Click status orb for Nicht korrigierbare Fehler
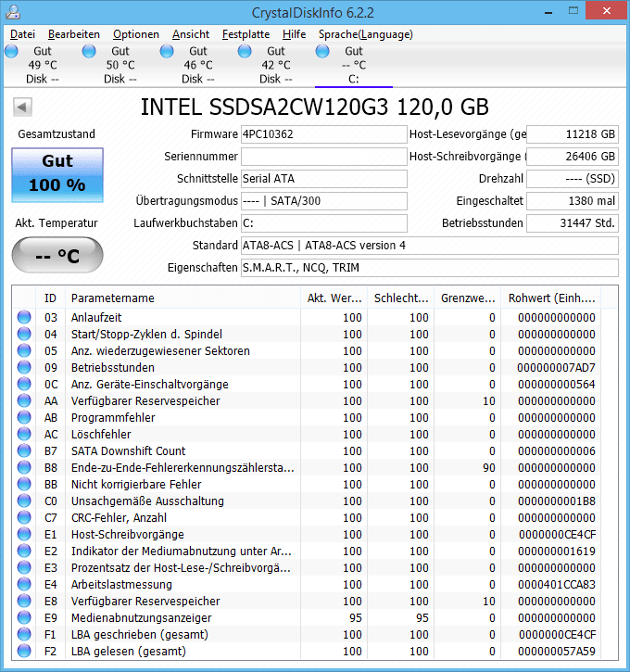 (x=24, y=484)
